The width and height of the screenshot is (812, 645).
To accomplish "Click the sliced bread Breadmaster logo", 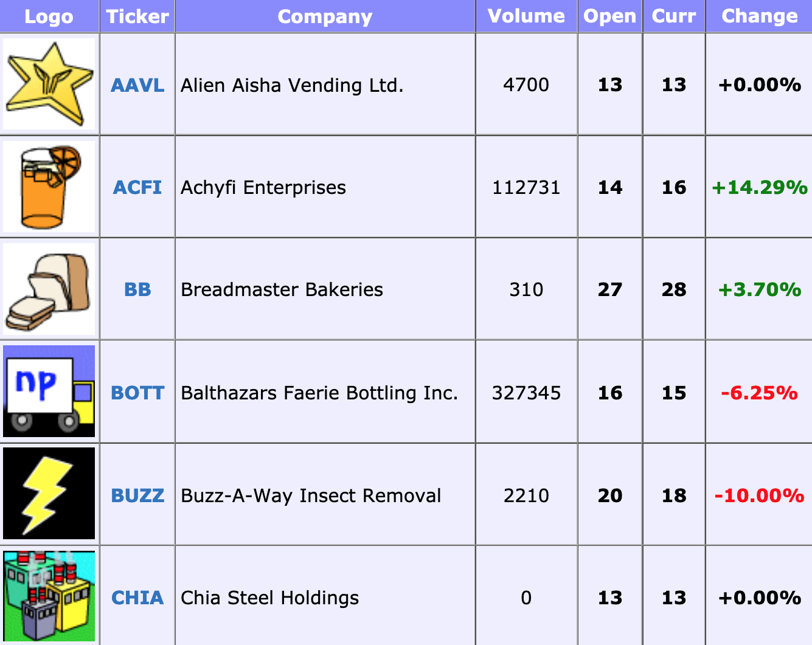I will coord(49,289).
